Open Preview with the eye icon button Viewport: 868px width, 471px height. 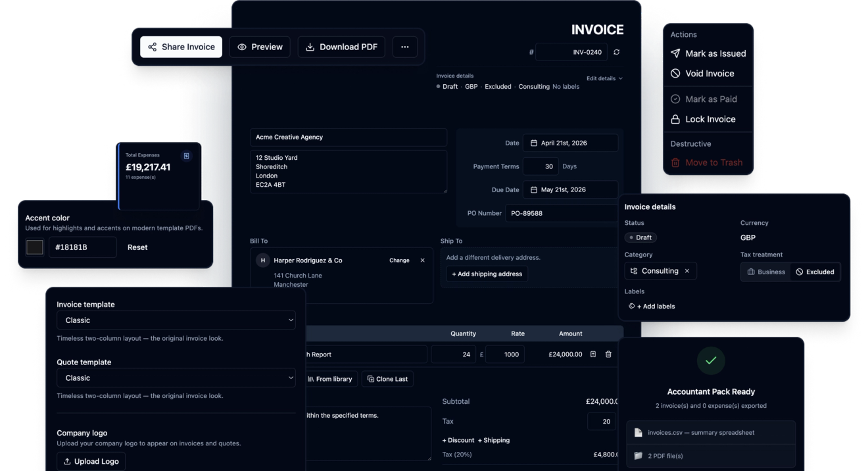pos(260,47)
